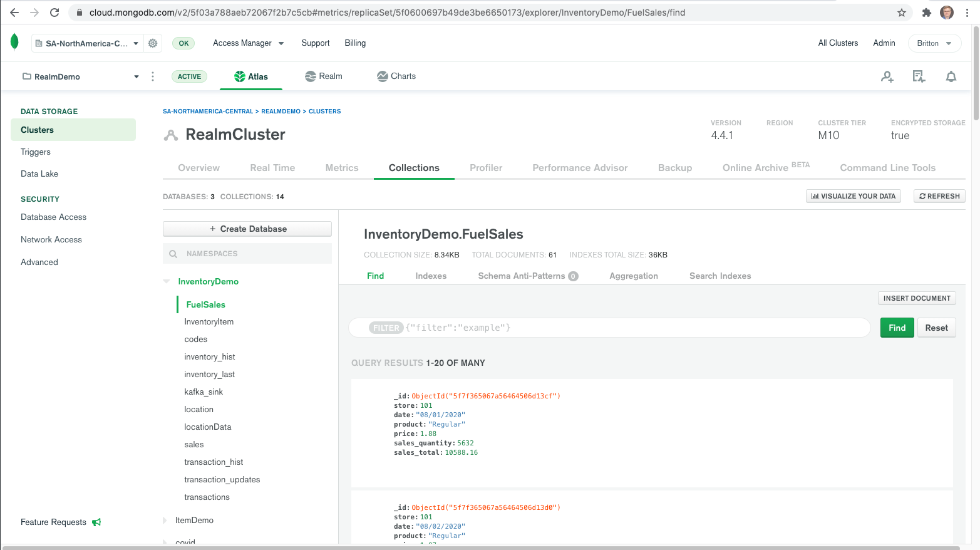980x550 pixels.
Task: Click REALMDEMO breadcrumb link
Action: coord(281,112)
